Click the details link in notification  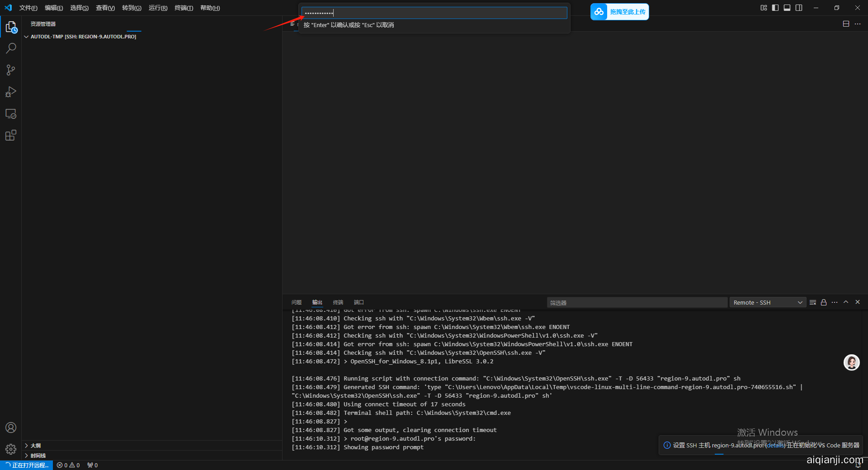775,445
